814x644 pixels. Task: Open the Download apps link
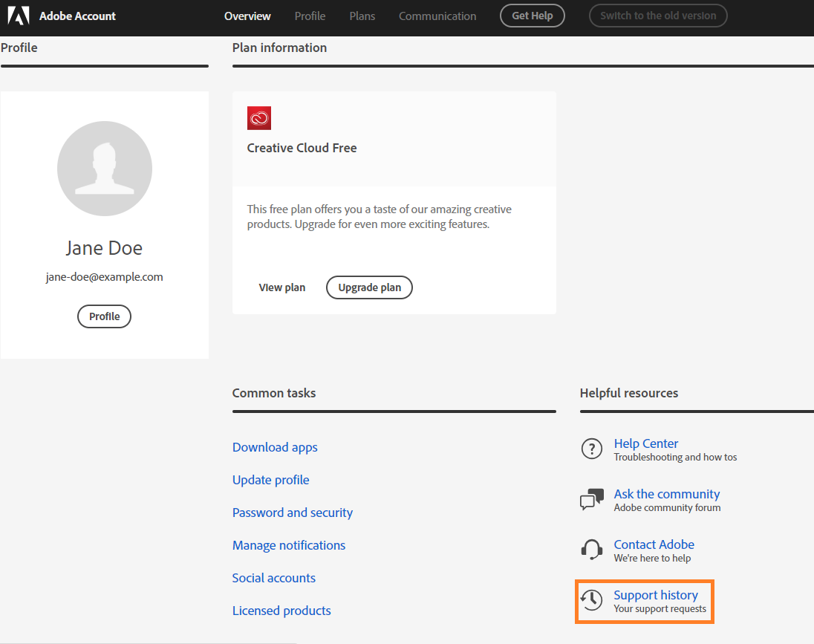pyautogui.click(x=275, y=447)
